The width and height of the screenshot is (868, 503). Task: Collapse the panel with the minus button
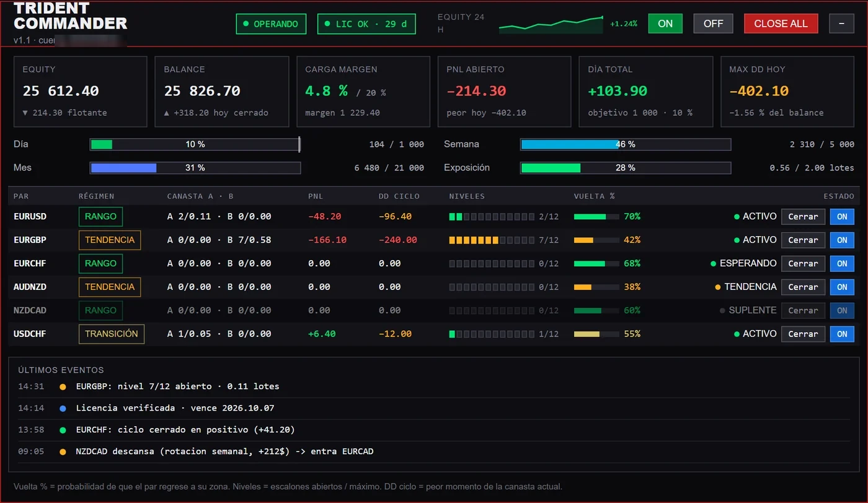841,24
